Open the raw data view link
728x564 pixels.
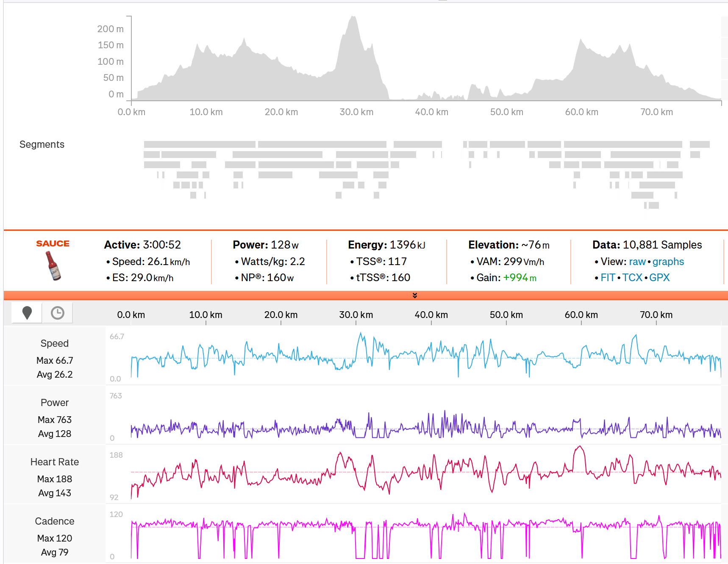click(x=637, y=262)
